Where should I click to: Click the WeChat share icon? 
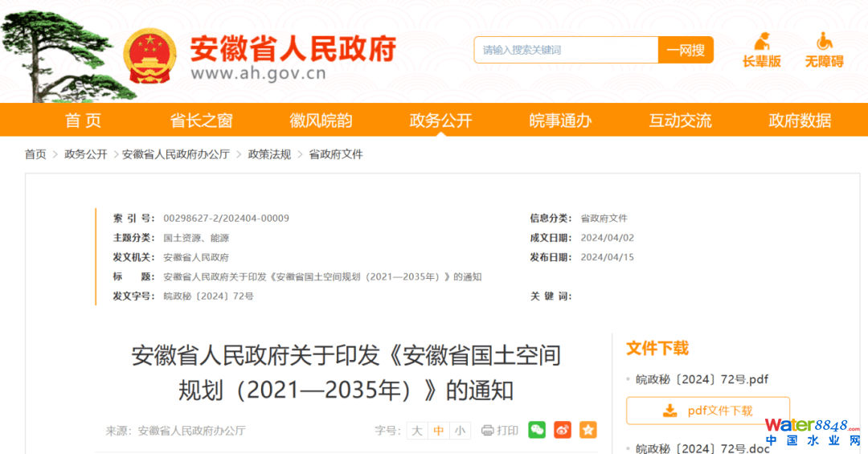tap(537, 430)
